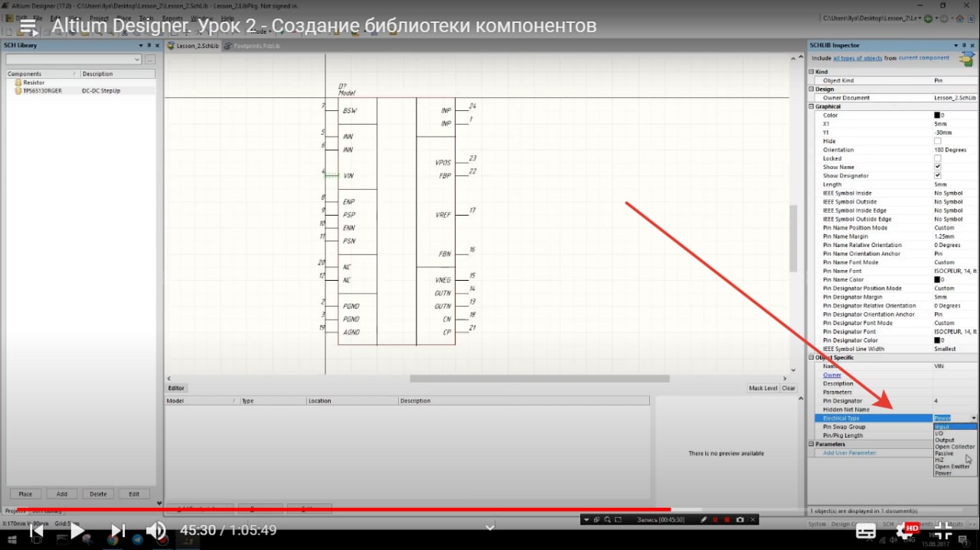Viewport: 980px width, 550px height.
Task: Open the SCH Library filter dropdown
Action: click(137, 60)
